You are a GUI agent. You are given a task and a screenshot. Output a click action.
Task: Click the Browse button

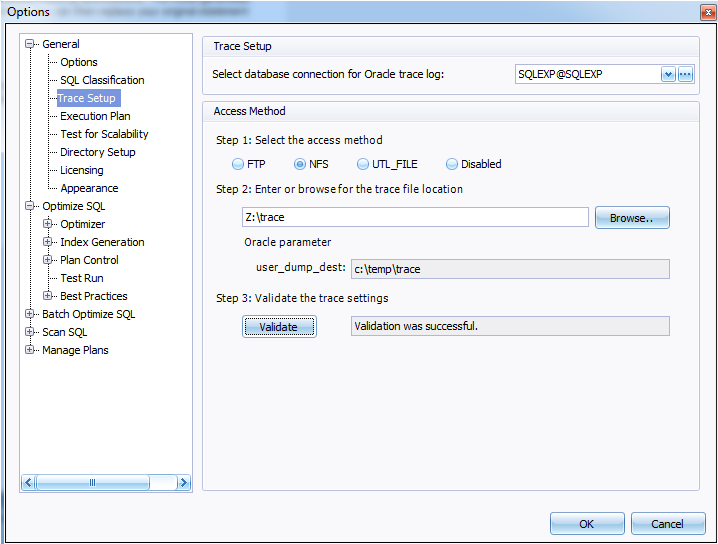pyautogui.click(x=631, y=218)
